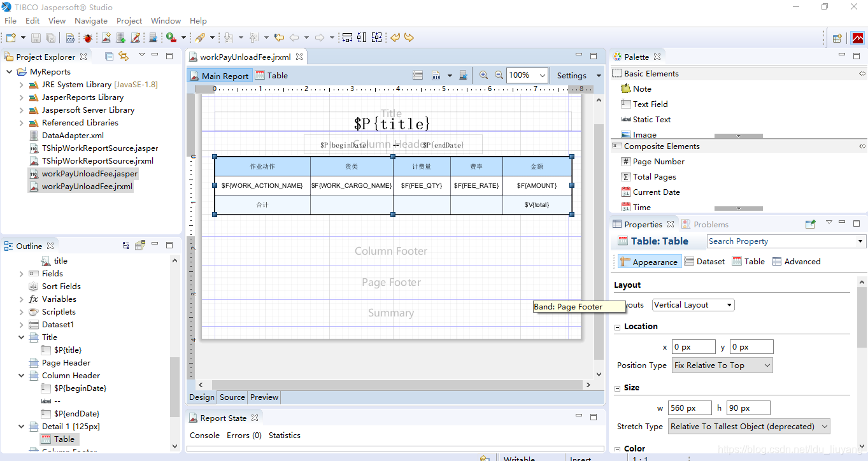Collapse the Column Header node in Outline
Viewport: 868px width, 461px height.
[x=21, y=376]
